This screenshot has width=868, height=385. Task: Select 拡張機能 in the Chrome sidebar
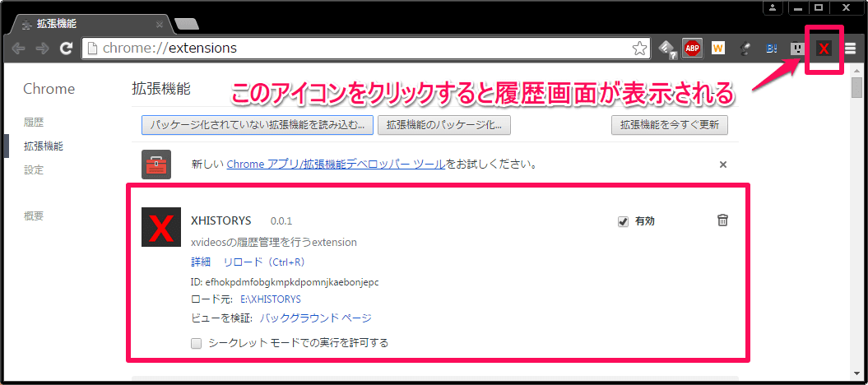coord(43,146)
